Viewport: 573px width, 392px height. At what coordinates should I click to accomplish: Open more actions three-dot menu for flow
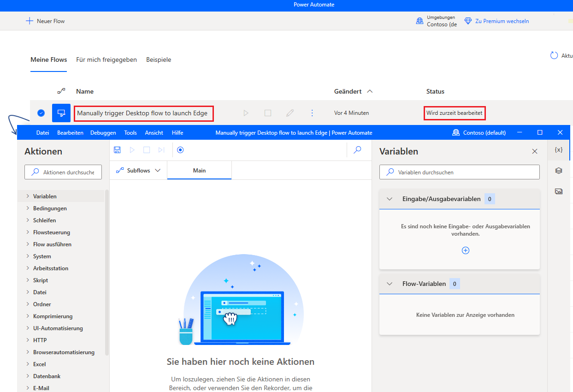pyautogui.click(x=312, y=113)
